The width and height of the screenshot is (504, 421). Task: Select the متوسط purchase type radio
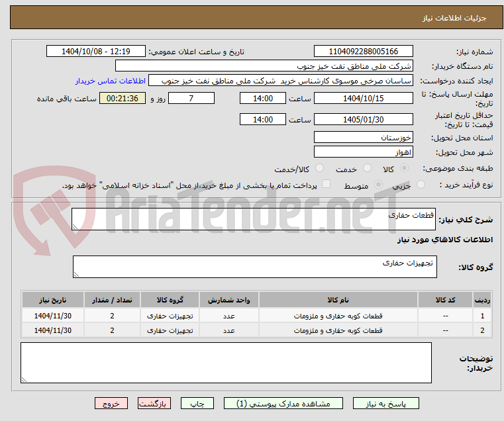379,185
